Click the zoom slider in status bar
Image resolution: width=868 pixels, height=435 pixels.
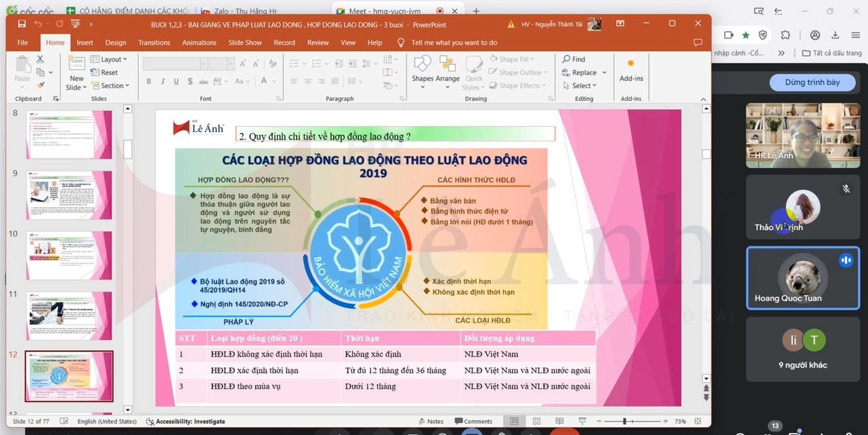coord(624,421)
